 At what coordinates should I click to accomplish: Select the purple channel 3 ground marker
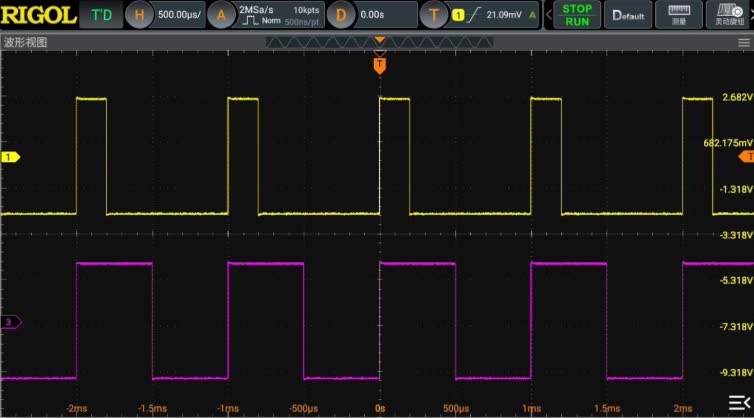point(11,322)
